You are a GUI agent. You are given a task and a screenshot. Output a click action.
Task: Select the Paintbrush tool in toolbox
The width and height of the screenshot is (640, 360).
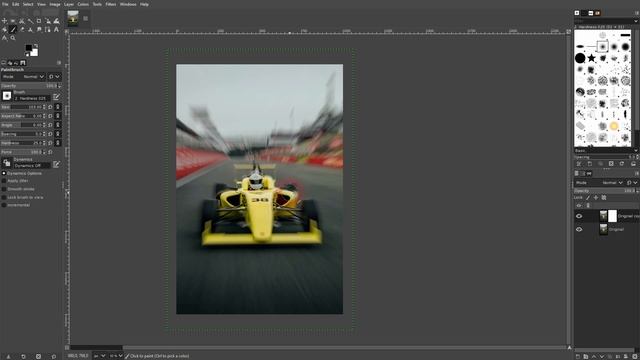(x=13, y=29)
